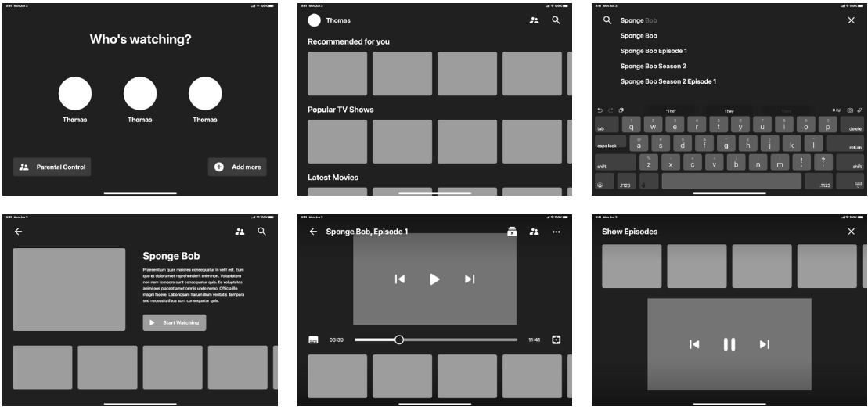
Task: Click the Add more plus icon
Action: click(219, 167)
